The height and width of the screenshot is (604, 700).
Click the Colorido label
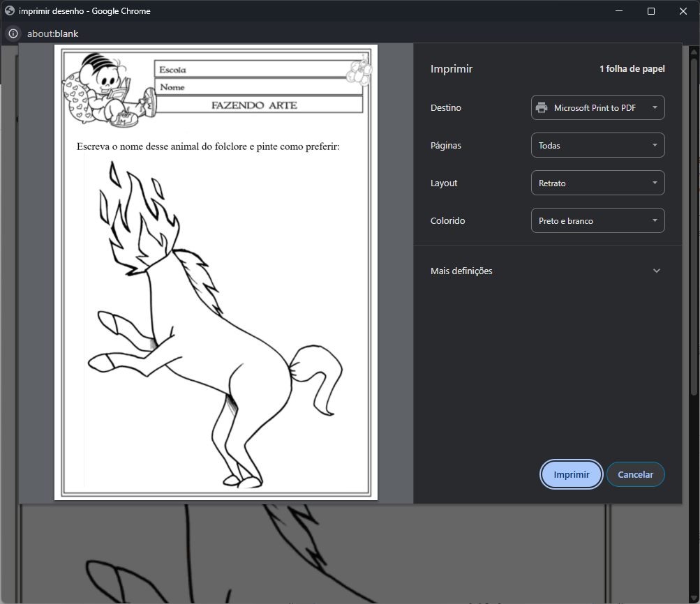447,220
